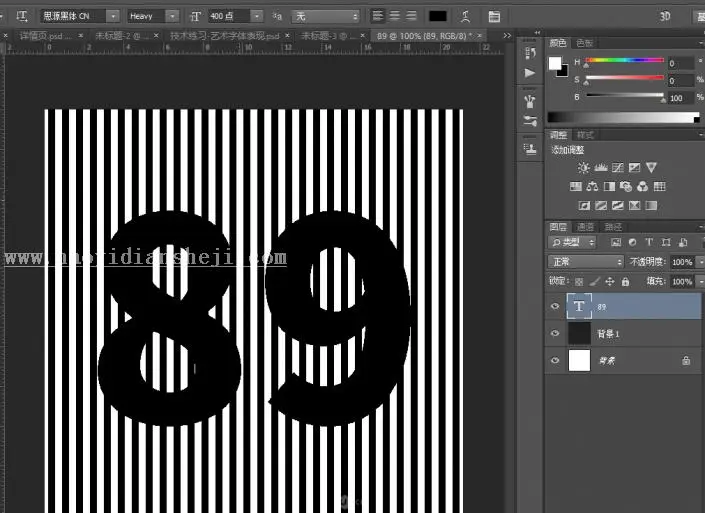This screenshot has width=705, height=513.
Task: Open the anti-aliasing 无 dropdown
Action: (x=326, y=17)
